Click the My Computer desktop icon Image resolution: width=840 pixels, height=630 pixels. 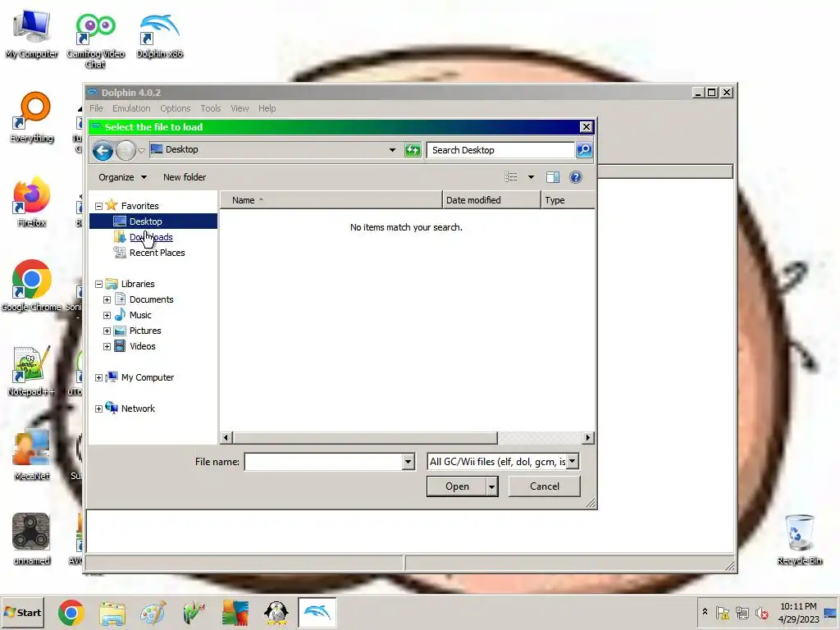(32, 34)
